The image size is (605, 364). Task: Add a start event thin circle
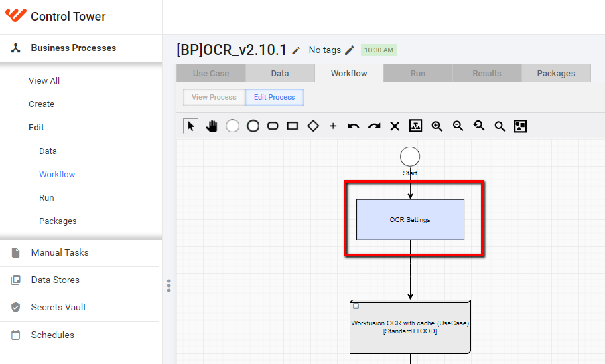pyautogui.click(x=232, y=126)
